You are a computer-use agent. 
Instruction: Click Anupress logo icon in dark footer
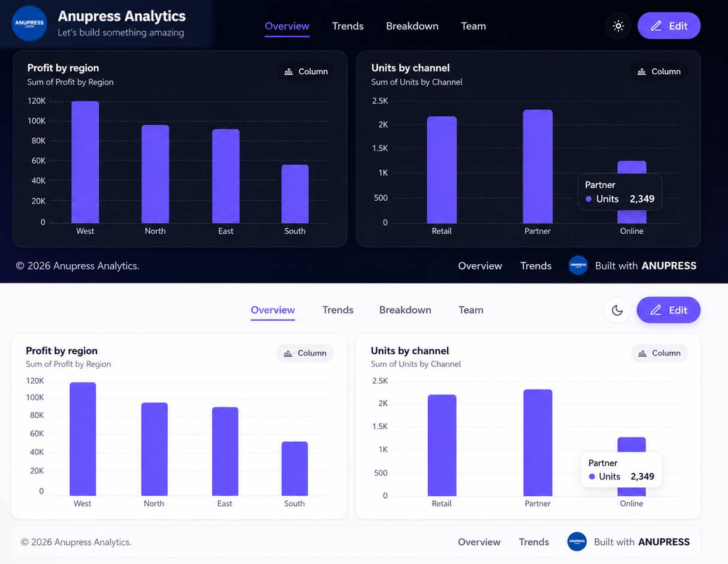tap(578, 266)
